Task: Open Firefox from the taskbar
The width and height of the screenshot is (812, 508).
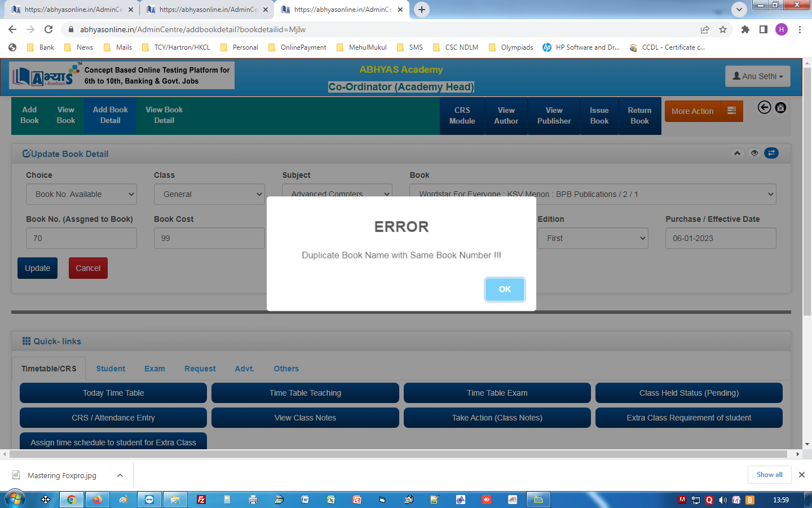Action: point(97,500)
